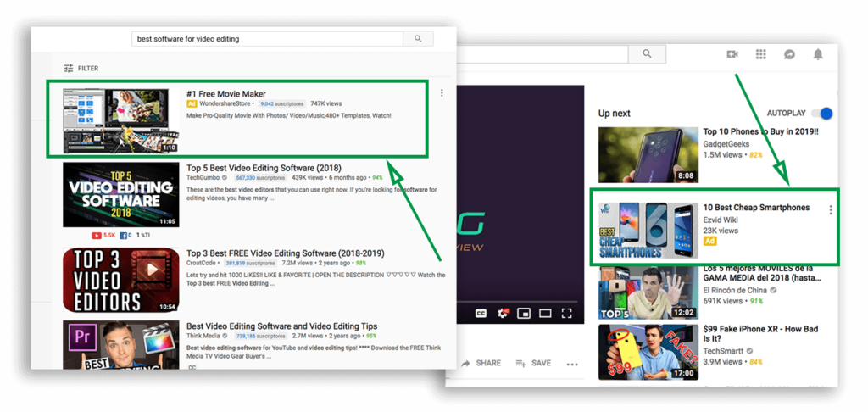This screenshot has height=412, width=868.
Task: Click the Think Media channel name
Action: coord(203,336)
